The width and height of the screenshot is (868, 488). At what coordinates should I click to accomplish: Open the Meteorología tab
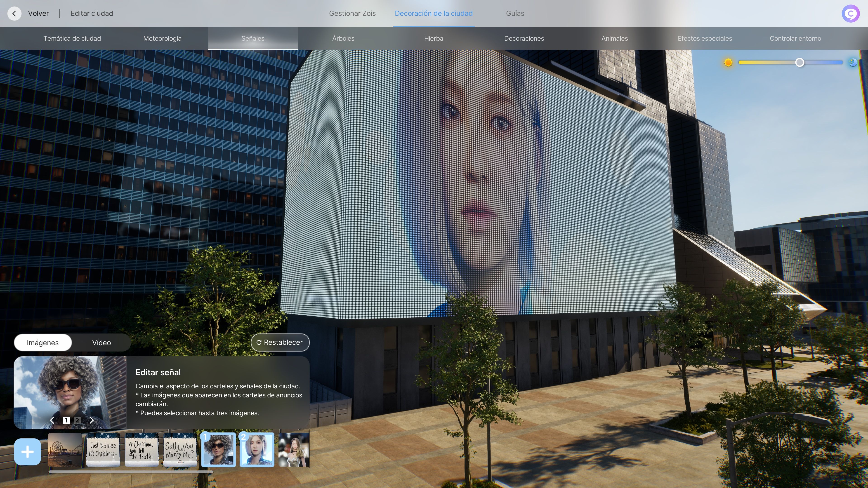click(162, 38)
